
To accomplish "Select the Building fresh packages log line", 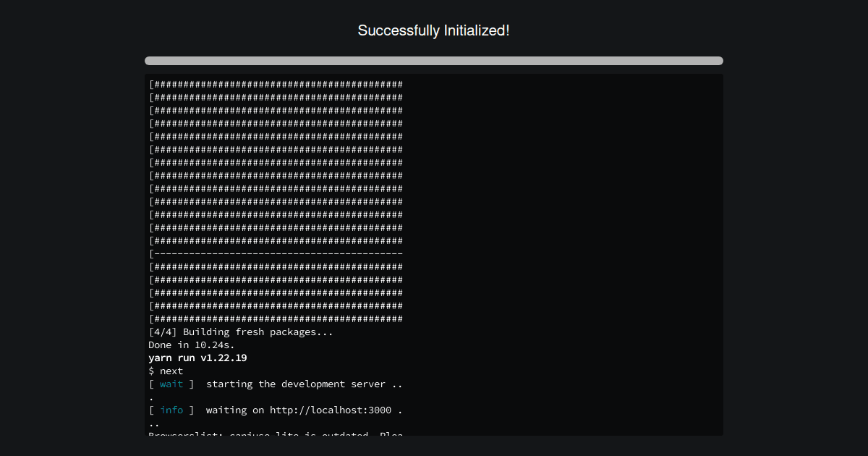I will 241,332.
